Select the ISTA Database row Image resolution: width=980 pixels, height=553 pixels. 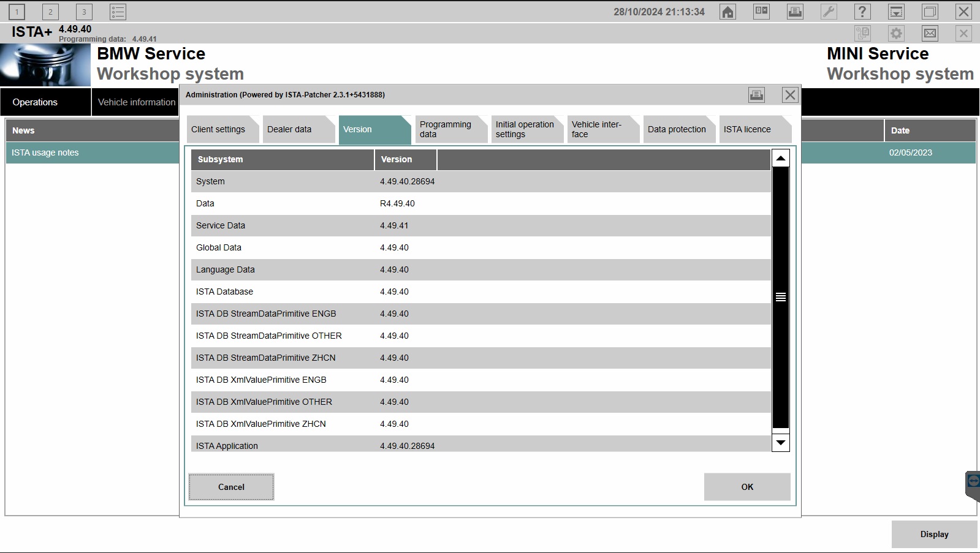coord(481,292)
